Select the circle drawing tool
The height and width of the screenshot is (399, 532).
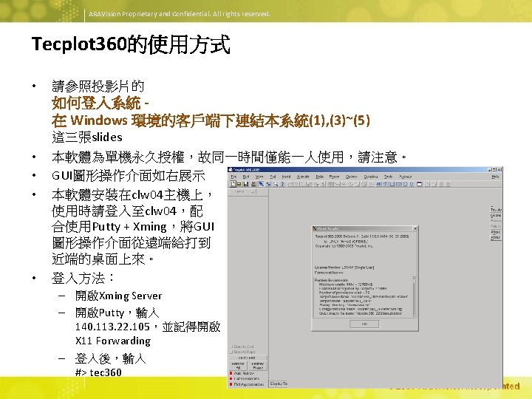tap(406, 184)
